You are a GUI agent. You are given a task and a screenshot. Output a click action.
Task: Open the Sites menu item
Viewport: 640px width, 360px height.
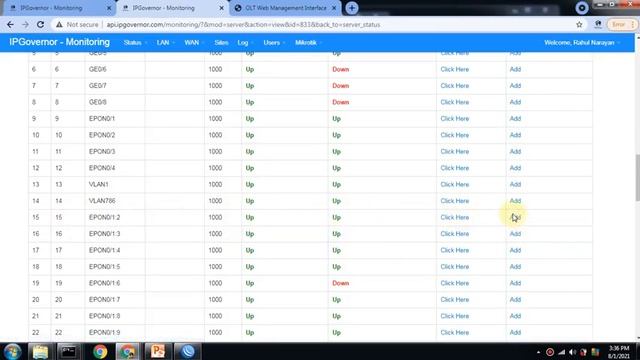[221, 42]
